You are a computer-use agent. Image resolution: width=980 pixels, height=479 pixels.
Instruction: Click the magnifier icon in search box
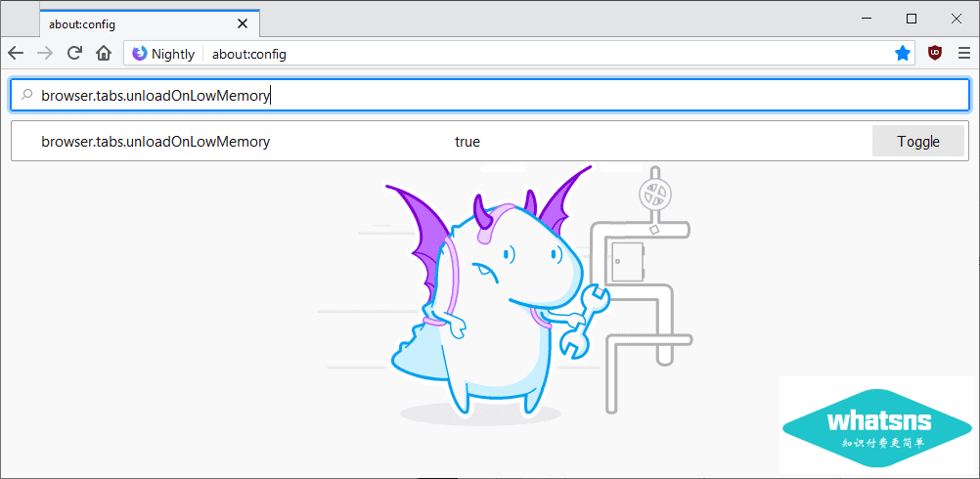tap(26, 95)
